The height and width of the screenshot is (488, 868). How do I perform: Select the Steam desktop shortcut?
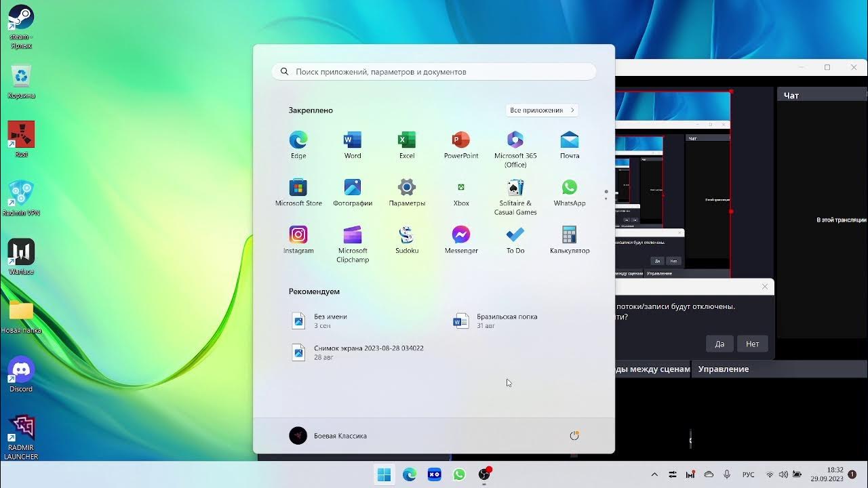[x=21, y=27]
